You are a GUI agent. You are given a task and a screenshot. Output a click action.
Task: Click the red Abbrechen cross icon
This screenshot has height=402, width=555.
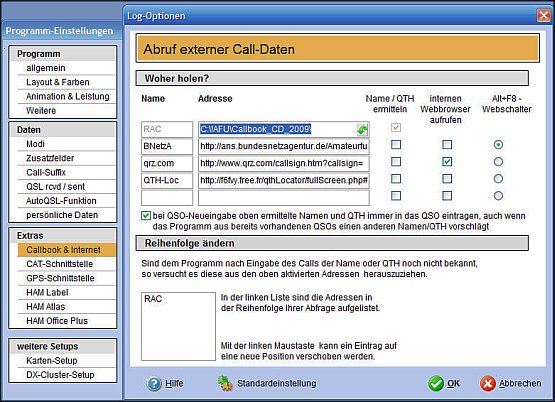coord(488,384)
